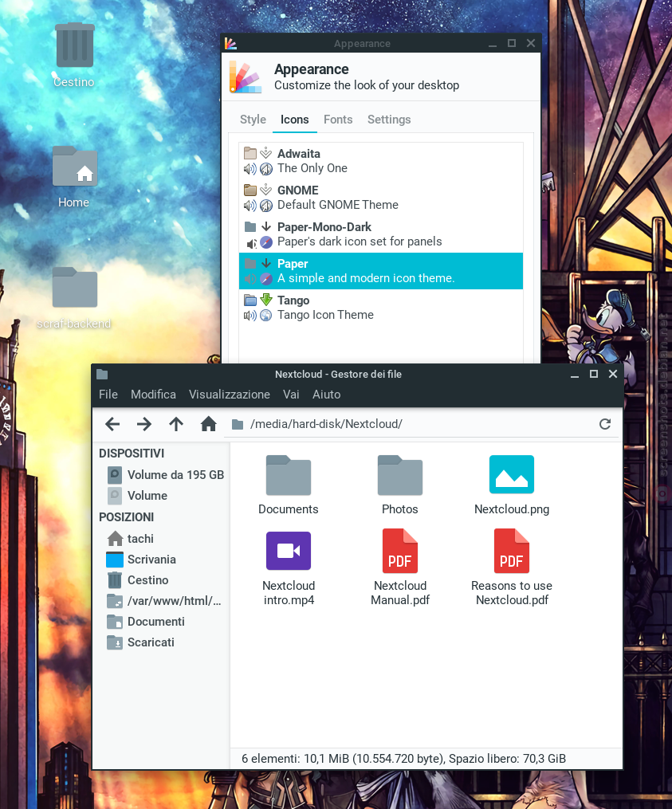
Task: Reload the current folder view
Action: (605, 424)
